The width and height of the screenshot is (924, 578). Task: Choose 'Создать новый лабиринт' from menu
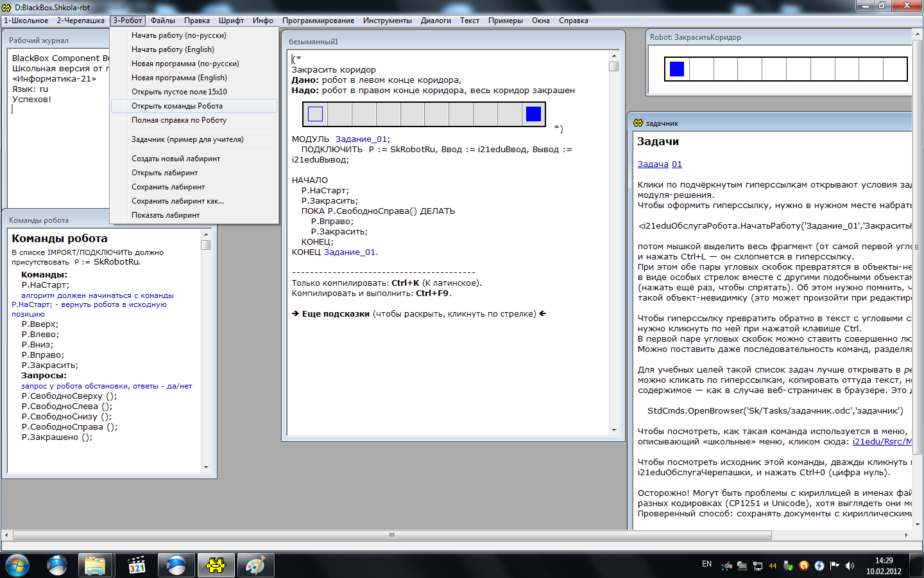176,159
